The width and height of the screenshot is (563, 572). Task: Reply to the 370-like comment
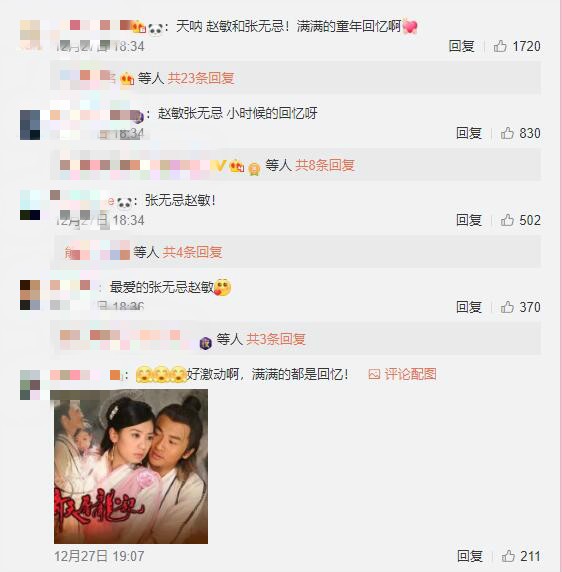(469, 307)
